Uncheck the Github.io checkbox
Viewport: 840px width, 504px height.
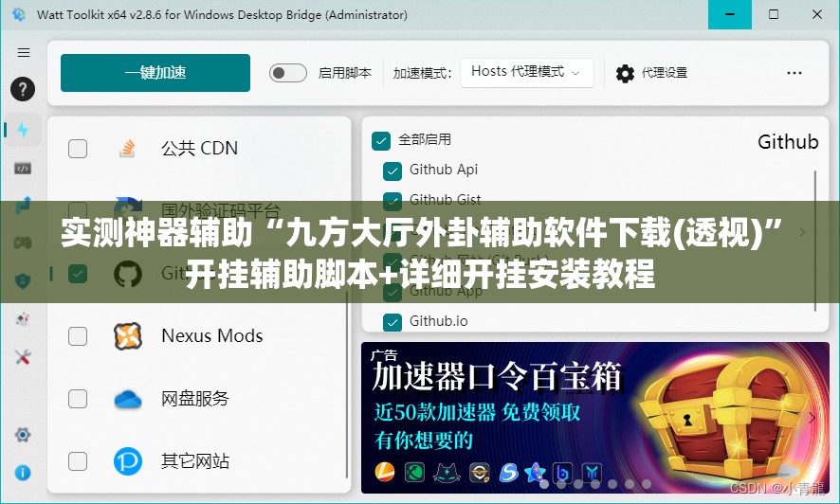[x=393, y=322]
